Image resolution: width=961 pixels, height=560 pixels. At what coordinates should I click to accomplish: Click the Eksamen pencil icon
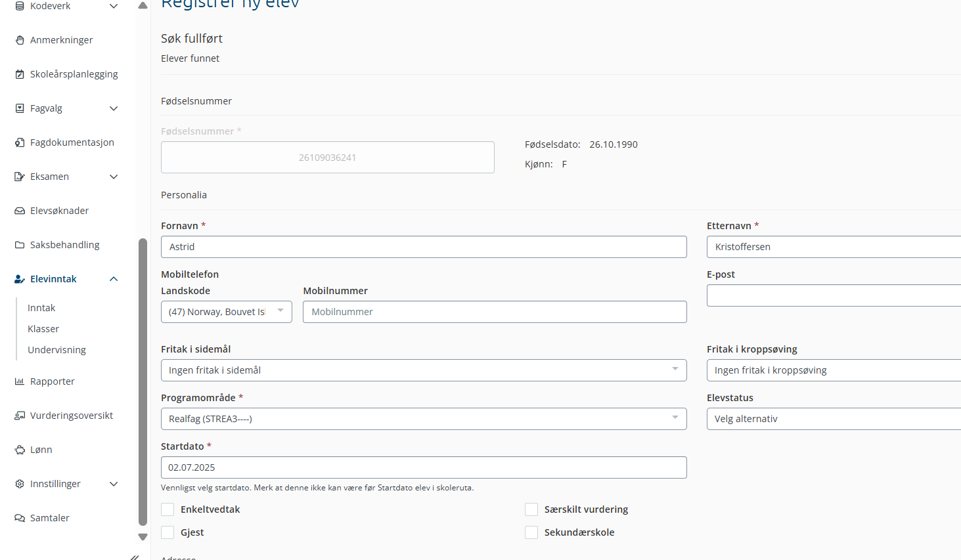coord(20,177)
